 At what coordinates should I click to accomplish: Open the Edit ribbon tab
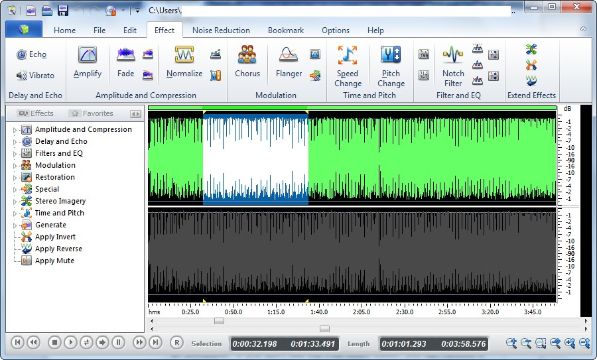coord(130,30)
